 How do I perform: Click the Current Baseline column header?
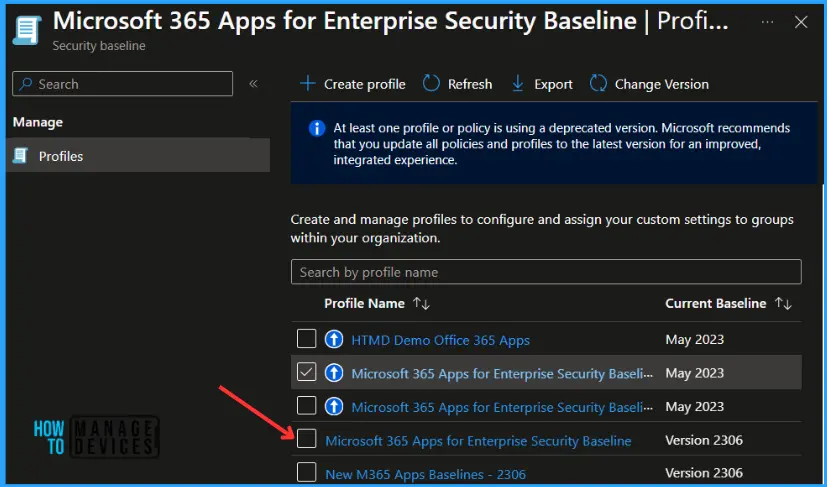pyautogui.click(x=716, y=303)
